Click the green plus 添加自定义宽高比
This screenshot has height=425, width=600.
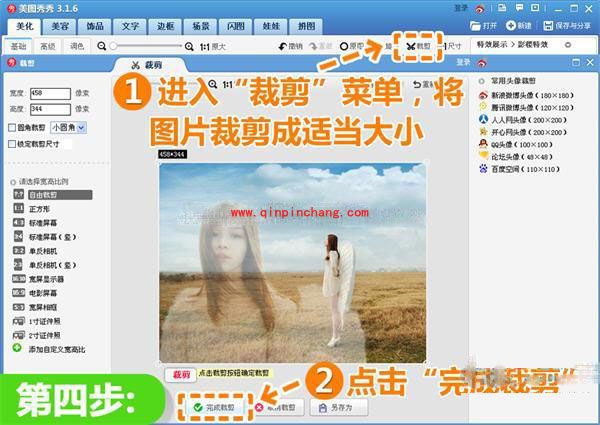click(17, 348)
